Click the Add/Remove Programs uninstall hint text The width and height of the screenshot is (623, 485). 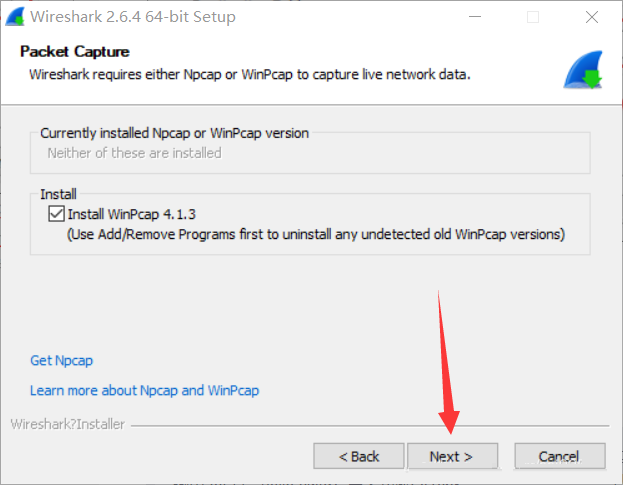316,234
